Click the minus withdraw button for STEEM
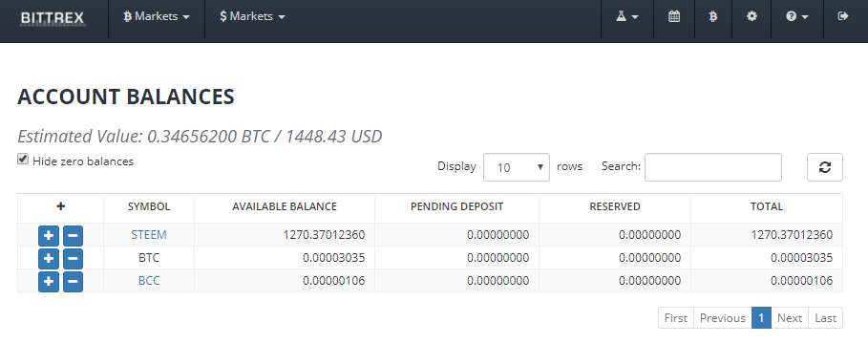The image size is (868, 344). click(73, 235)
